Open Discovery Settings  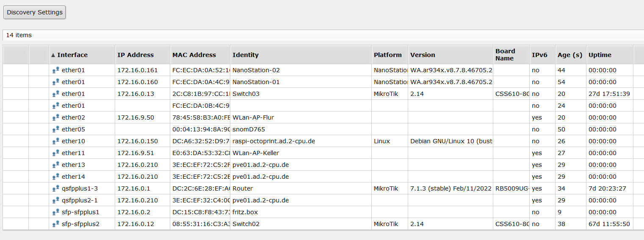(x=35, y=12)
